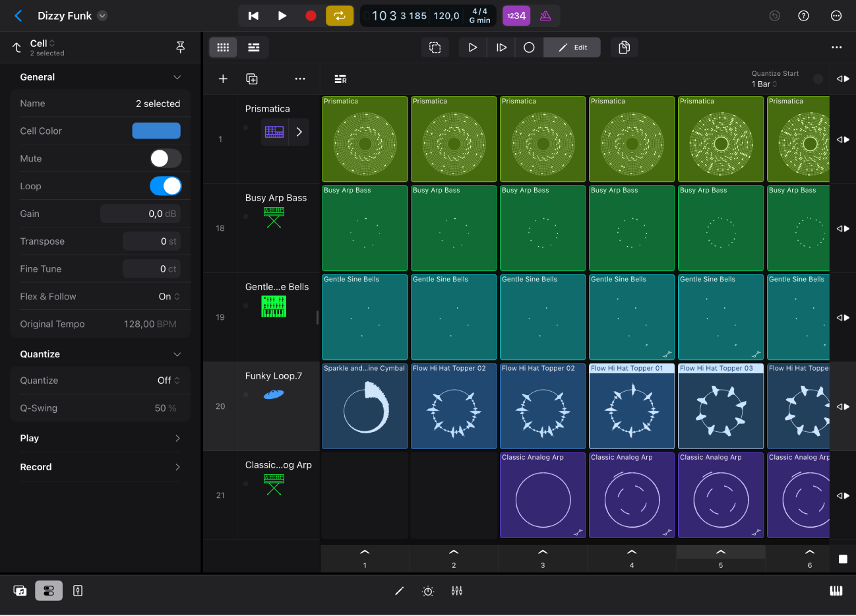Select the cell multi-select marquee tool

point(435,47)
